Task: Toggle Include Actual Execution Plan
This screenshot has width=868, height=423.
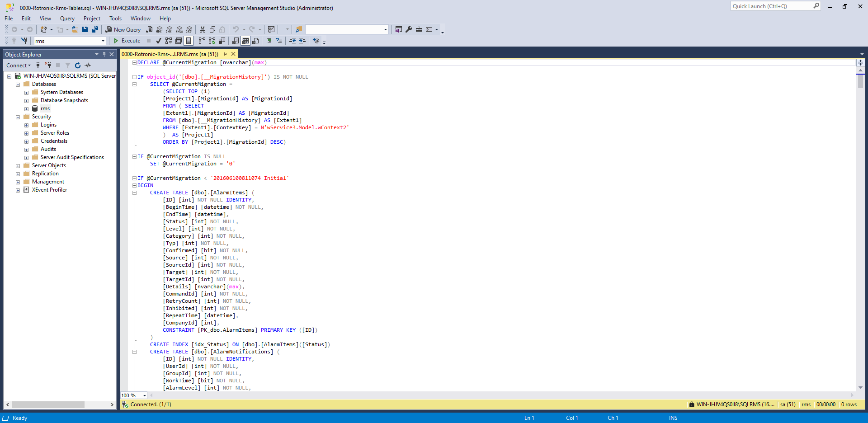Action: click(x=202, y=41)
